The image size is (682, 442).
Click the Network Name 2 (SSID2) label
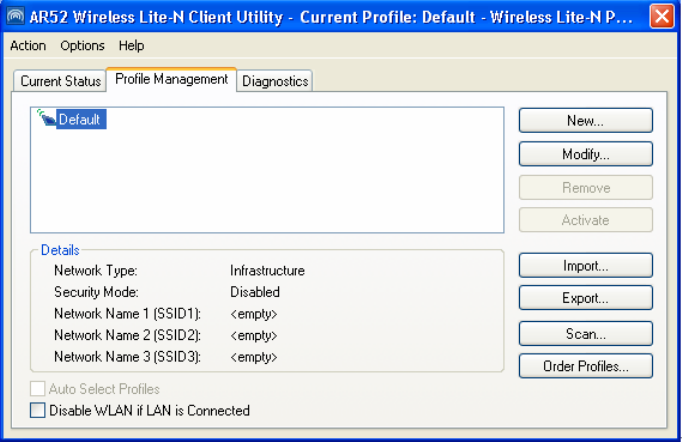tap(127, 335)
